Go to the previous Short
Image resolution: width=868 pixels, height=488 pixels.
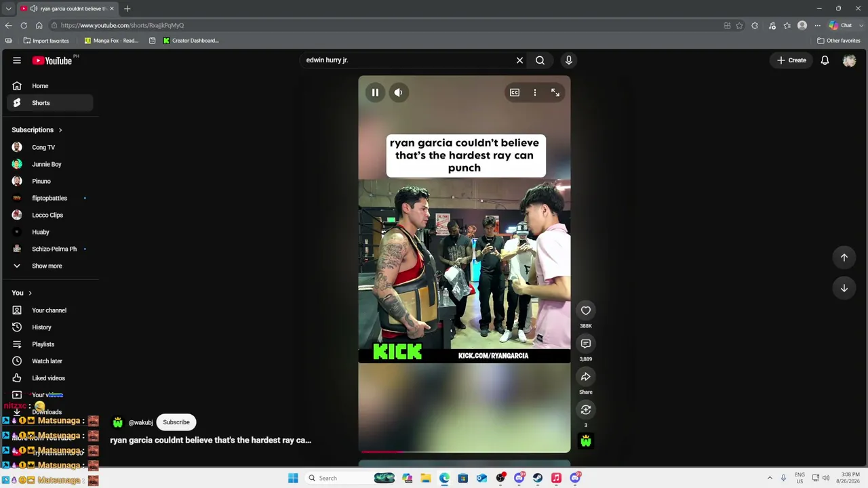pyautogui.click(x=844, y=258)
